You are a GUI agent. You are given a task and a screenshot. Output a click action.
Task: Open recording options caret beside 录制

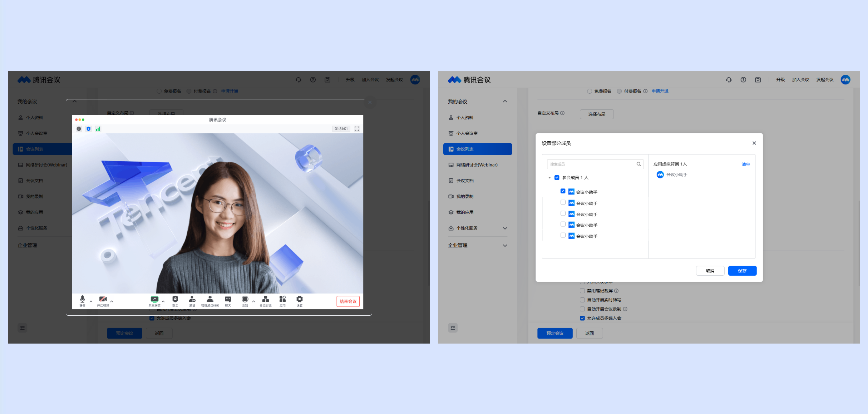(x=253, y=301)
